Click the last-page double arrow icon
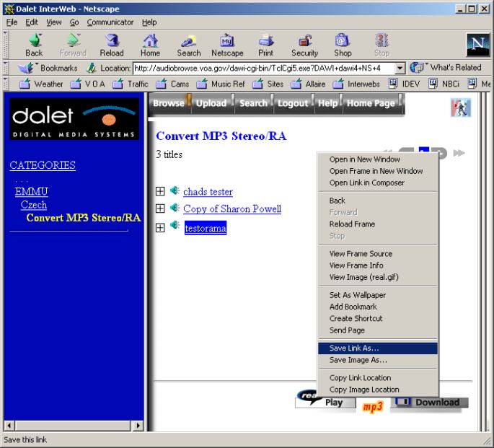Screen dimensions: 494x448 pyautogui.click(x=459, y=153)
